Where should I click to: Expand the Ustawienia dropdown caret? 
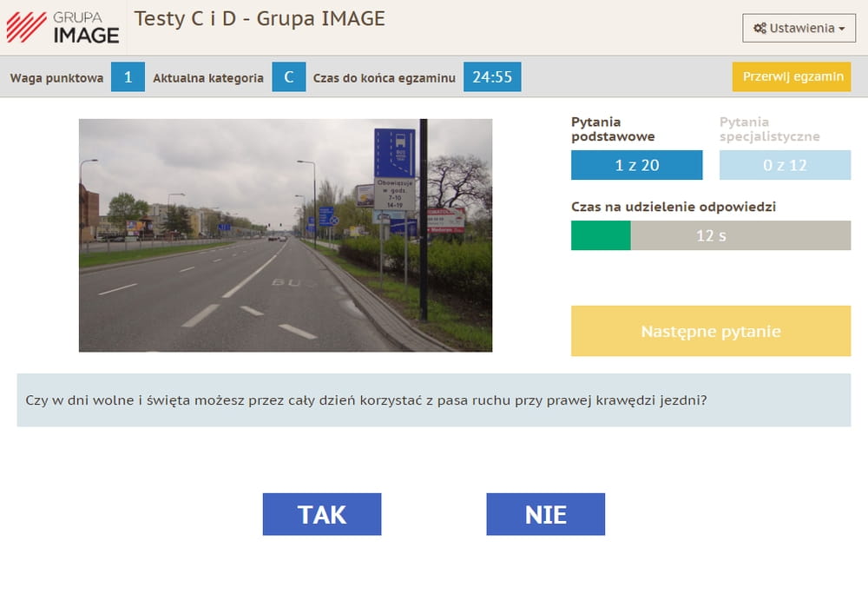pos(841,29)
